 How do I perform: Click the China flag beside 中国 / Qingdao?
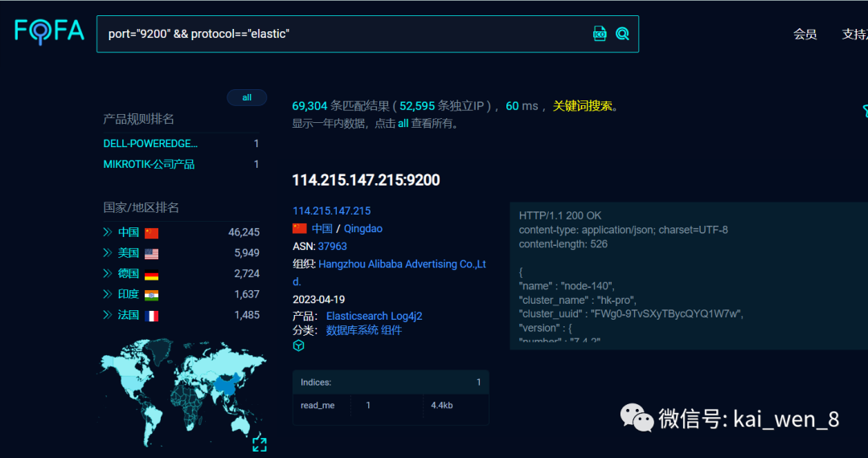click(x=300, y=228)
